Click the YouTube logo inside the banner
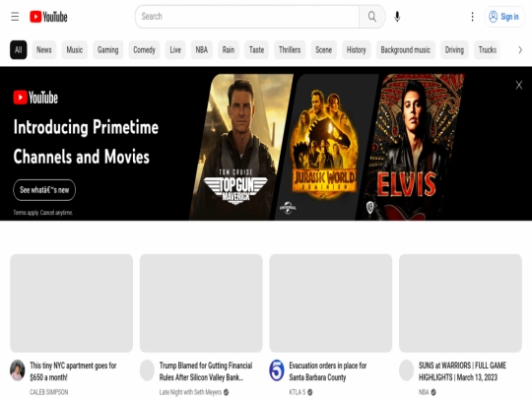Screen dimensions: 532x399 [35, 98]
